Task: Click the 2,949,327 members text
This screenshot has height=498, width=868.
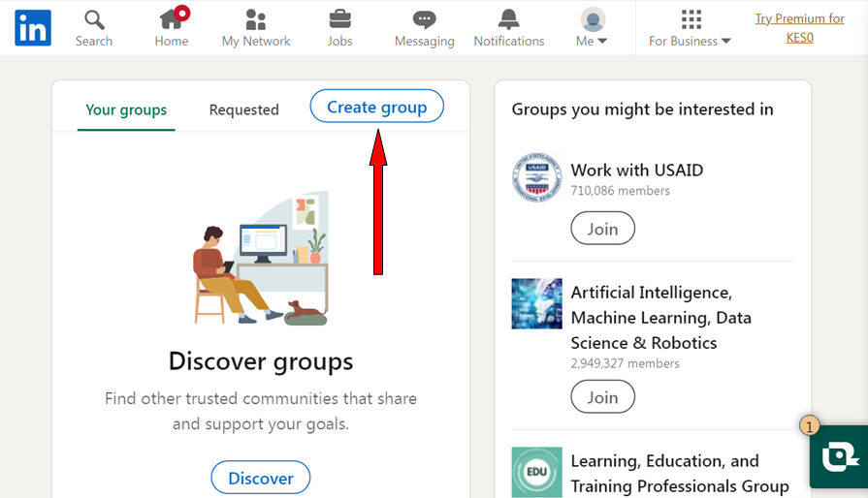Action: point(625,363)
